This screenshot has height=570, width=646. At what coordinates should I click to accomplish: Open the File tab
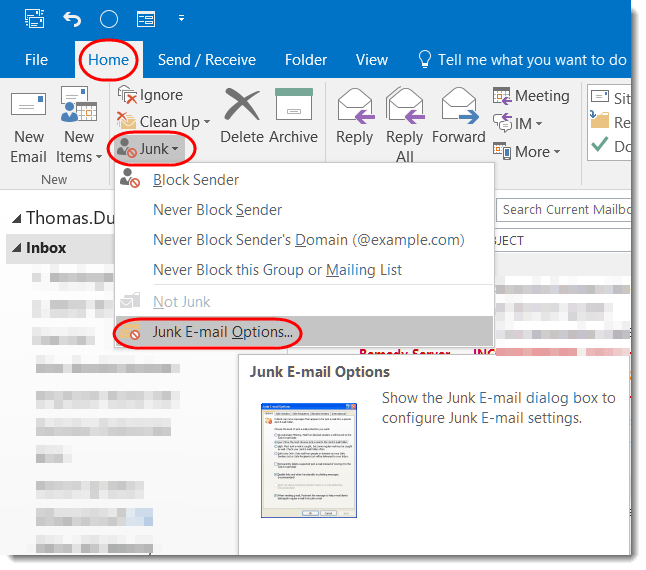[36, 60]
